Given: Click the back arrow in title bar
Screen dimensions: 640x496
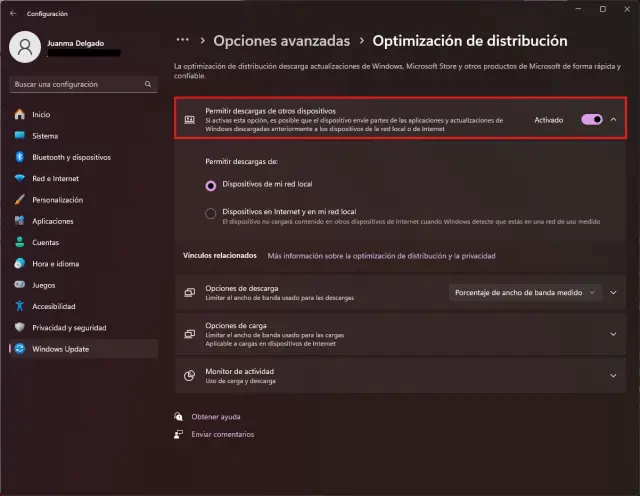Looking at the screenshot, I should point(13,14).
